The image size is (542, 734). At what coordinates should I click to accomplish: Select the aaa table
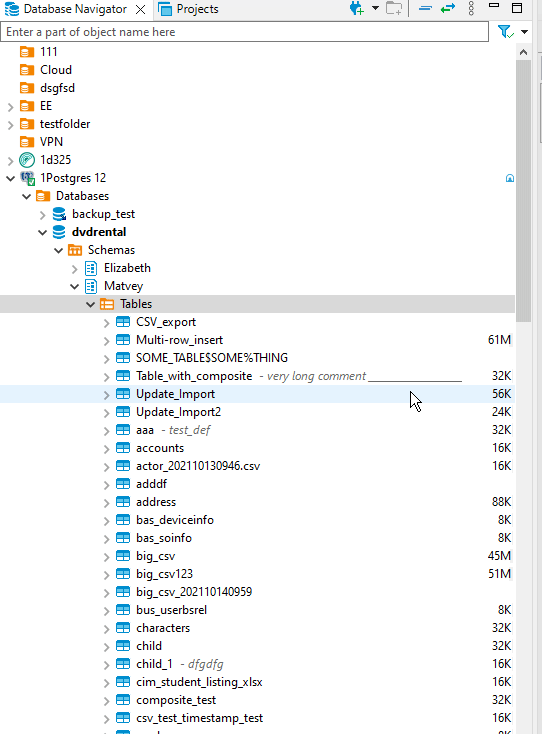[145, 430]
